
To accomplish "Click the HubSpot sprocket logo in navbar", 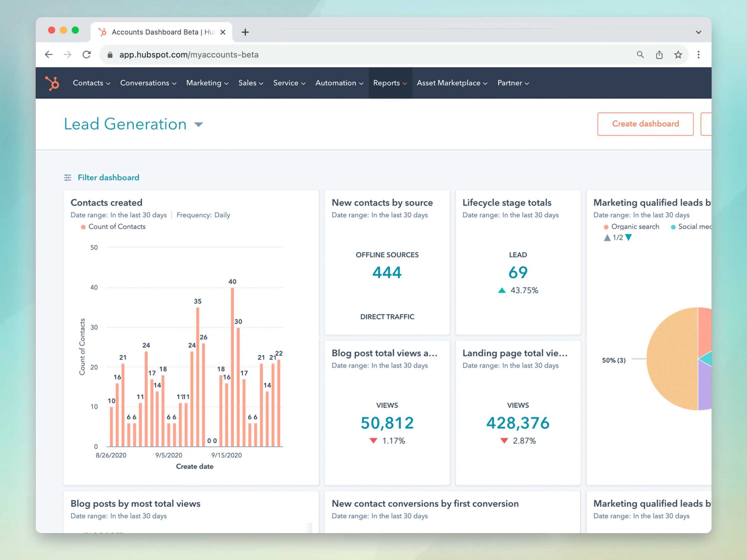I will coord(52,83).
